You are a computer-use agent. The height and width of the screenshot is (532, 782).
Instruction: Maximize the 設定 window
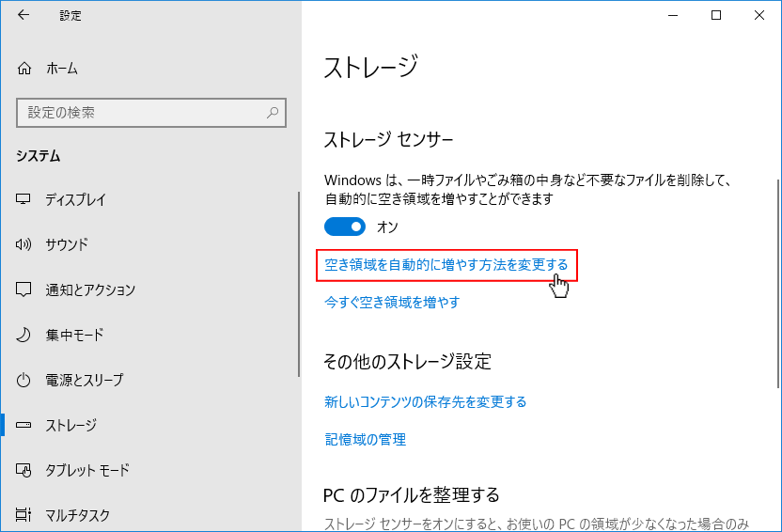point(716,15)
